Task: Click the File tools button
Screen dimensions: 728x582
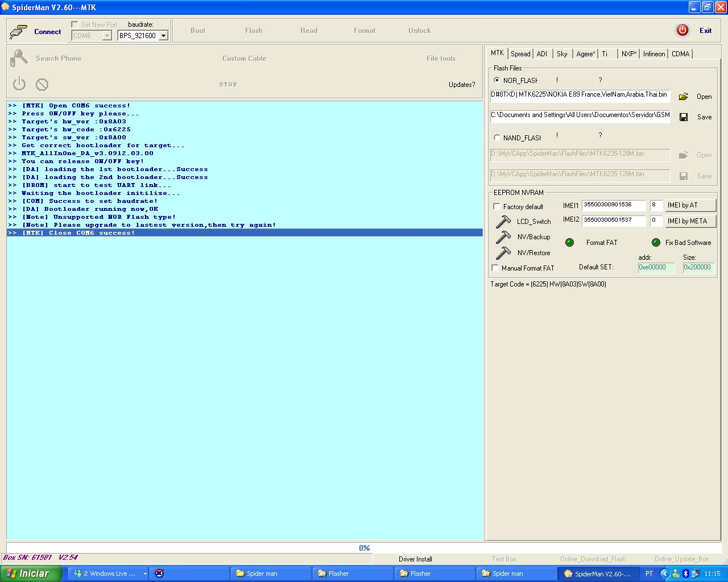Action: click(441, 59)
